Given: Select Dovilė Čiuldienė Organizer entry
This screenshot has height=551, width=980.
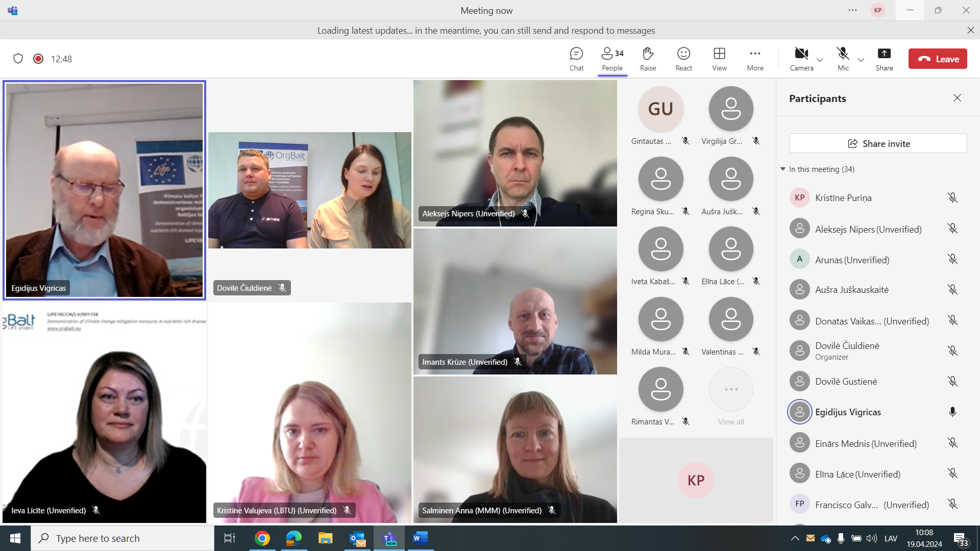Looking at the screenshot, I should coord(847,350).
